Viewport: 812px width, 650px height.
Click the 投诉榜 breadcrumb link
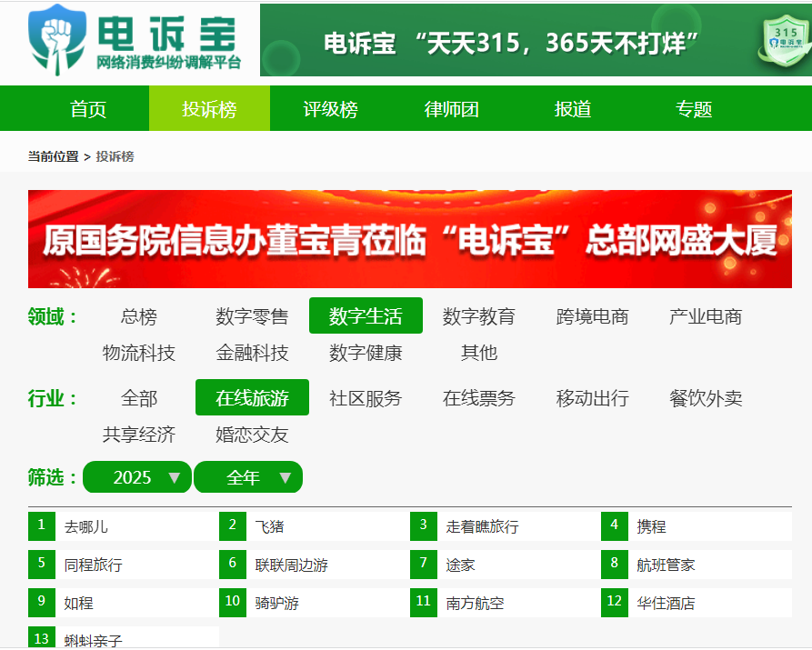pyautogui.click(x=115, y=156)
